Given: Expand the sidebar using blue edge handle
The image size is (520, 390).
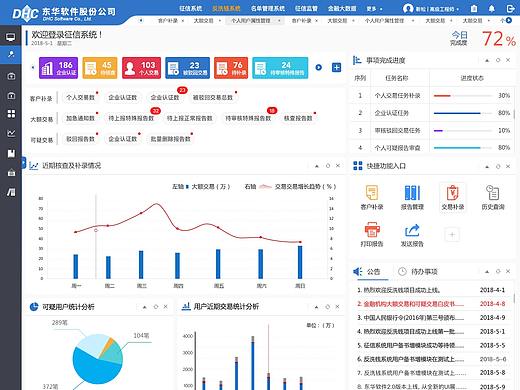Looking at the screenshot, I should point(23,163).
